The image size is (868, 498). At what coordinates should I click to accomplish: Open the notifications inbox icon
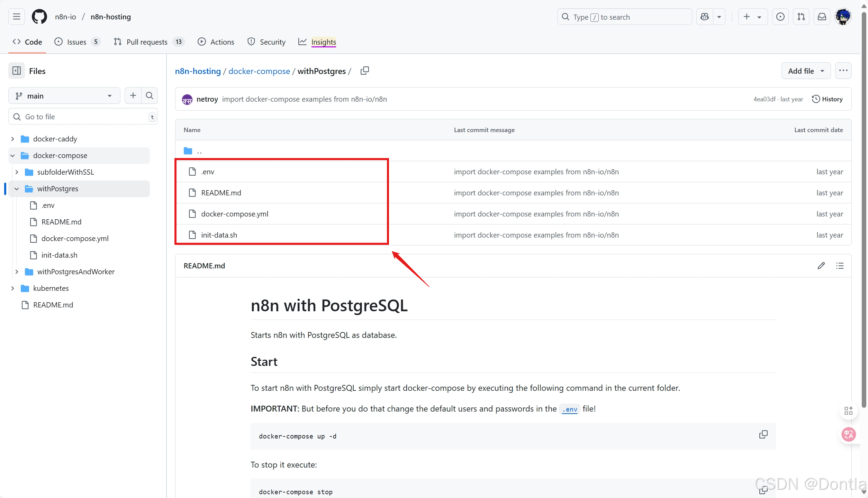[x=822, y=16]
